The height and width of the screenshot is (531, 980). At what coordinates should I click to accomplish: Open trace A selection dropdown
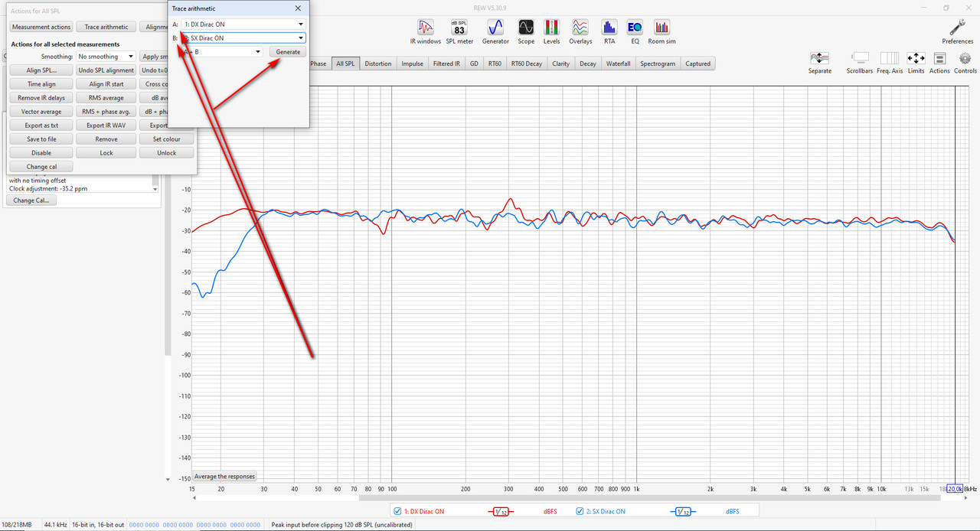pos(243,24)
